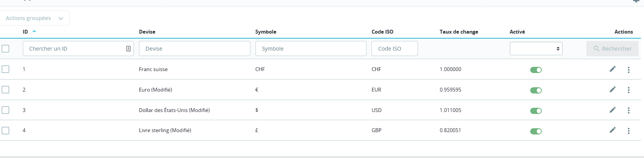Toggle off the Euro currency status
Image resolution: width=644 pixels, height=158 pixels.
point(536,90)
